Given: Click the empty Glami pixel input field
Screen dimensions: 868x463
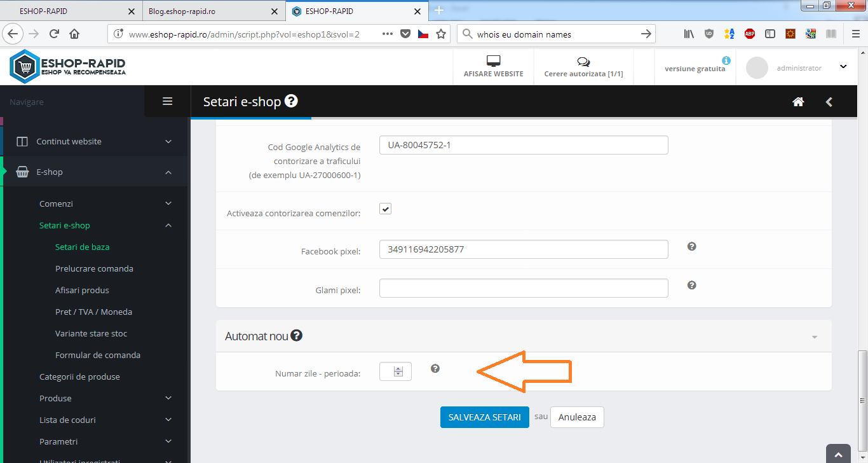Looking at the screenshot, I should pyautogui.click(x=524, y=288).
